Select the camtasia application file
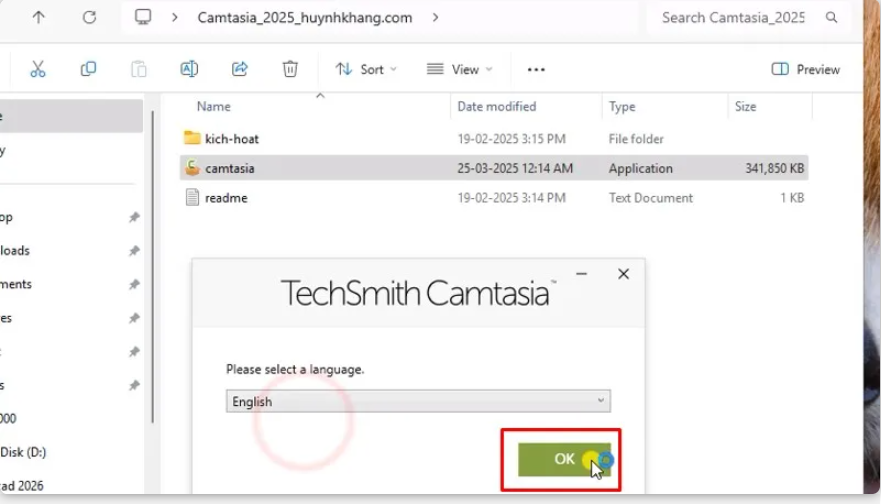This screenshot has height=504, width=881. (x=229, y=168)
